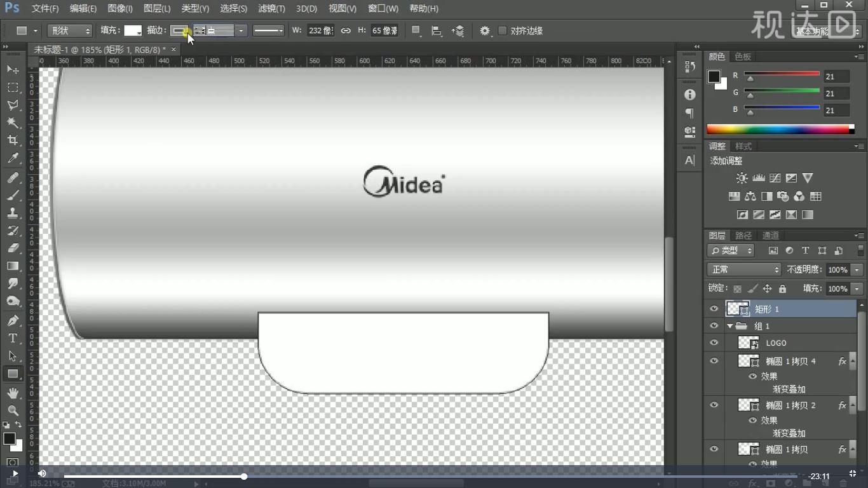Open the layer 填充 fill percentage arrow

coord(857,288)
